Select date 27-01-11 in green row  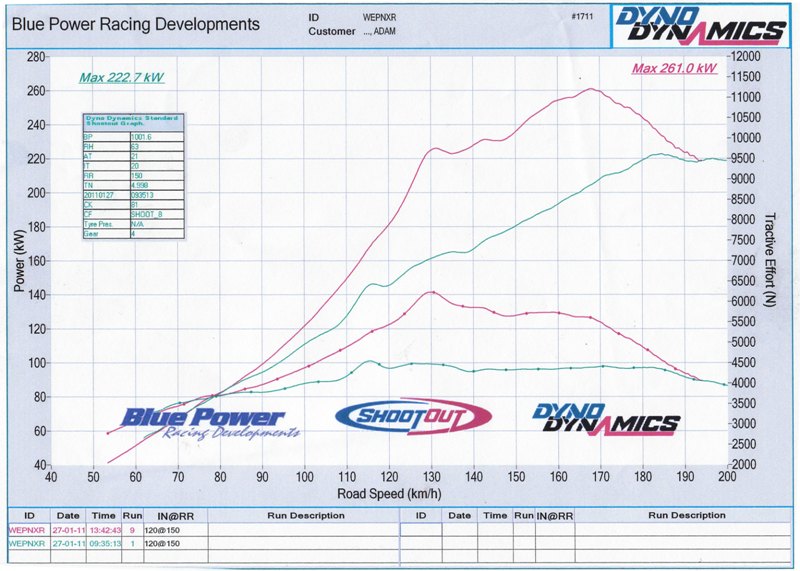click(x=69, y=543)
